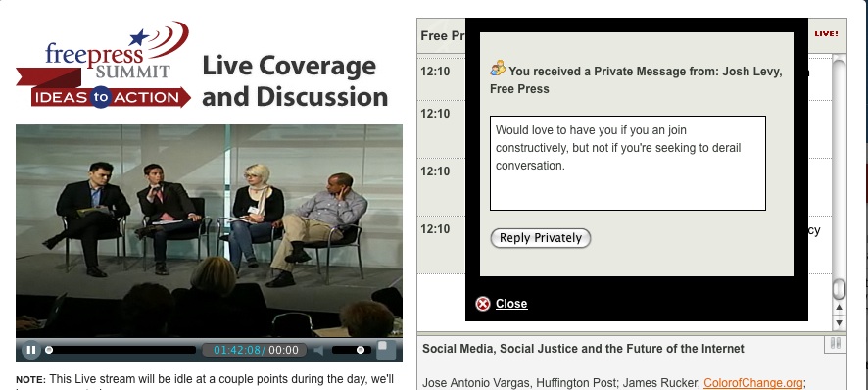Toggle the panel pause icon beside the session title
The width and height of the screenshot is (868, 390).
(836, 343)
